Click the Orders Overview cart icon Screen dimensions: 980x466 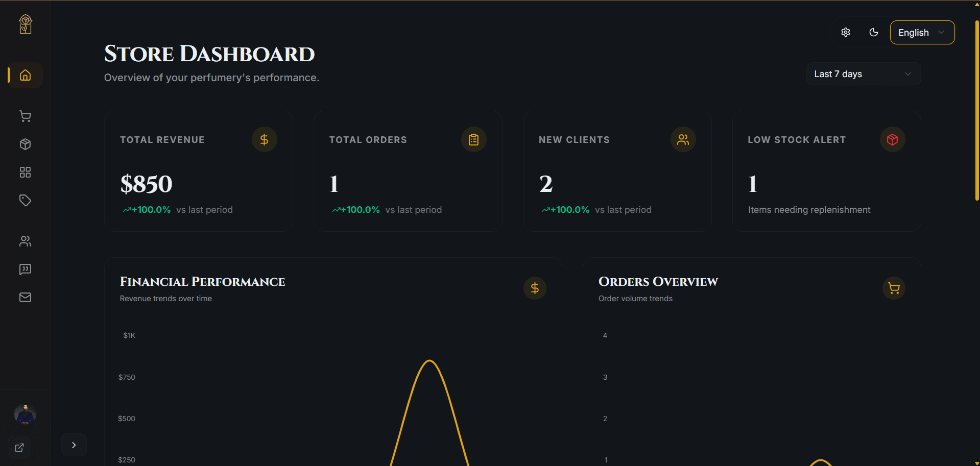click(x=894, y=288)
